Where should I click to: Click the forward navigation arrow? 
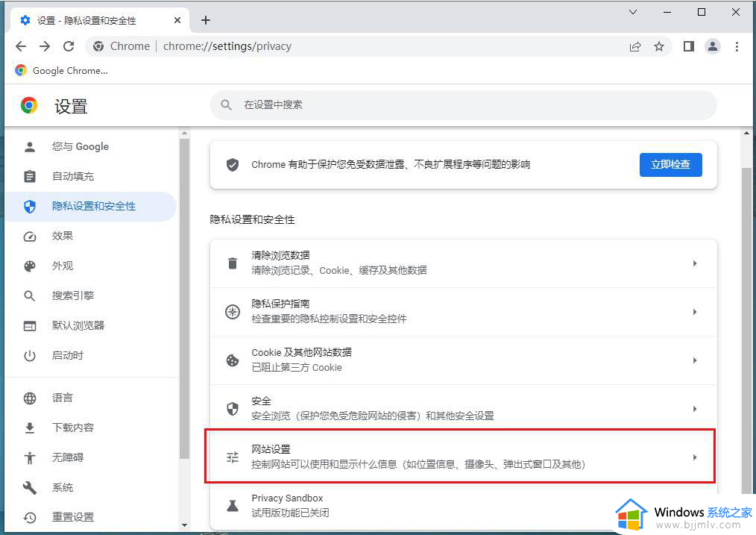click(44, 46)
